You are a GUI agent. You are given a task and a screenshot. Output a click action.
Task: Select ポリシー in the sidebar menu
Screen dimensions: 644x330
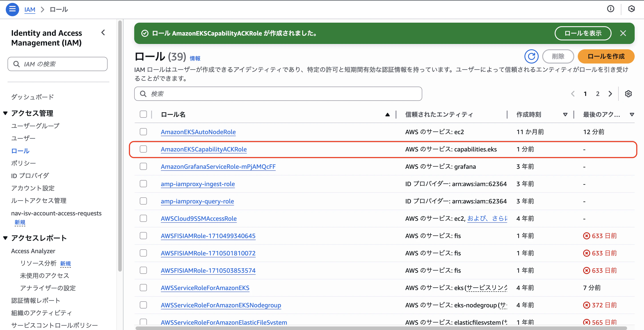point(23,163)
